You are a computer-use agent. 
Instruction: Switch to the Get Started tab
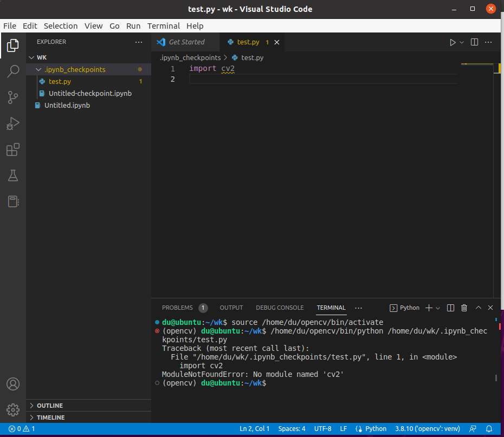(185, 42)
